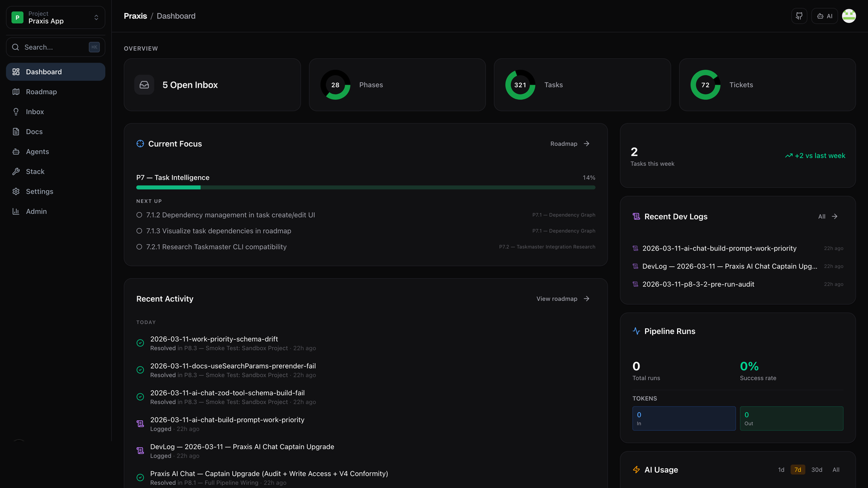
Task: Open the Roadmap link from Current Focus
Action: tap(569, 144)
